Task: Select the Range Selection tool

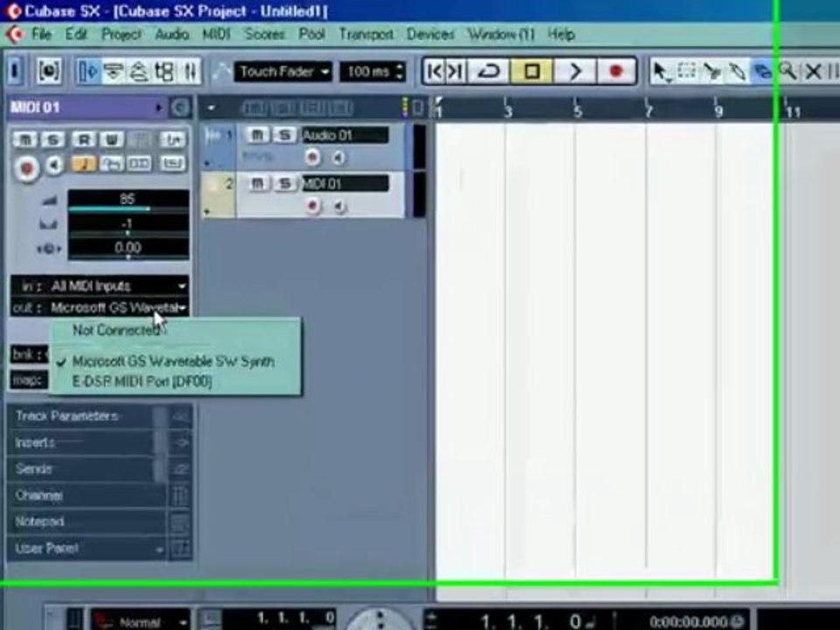Action: pyautogui.click(x=686, y=71)
